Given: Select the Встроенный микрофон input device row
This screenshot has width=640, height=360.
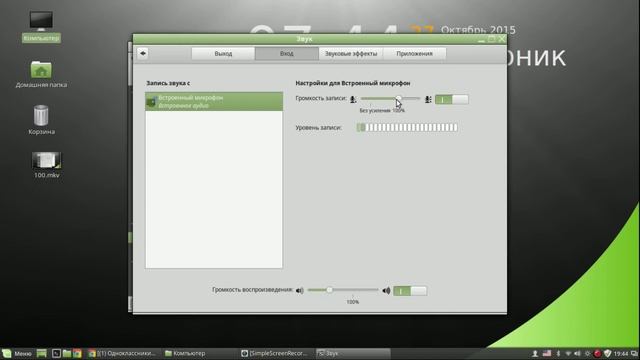Looking at the screenshot, I should point(214,101).
